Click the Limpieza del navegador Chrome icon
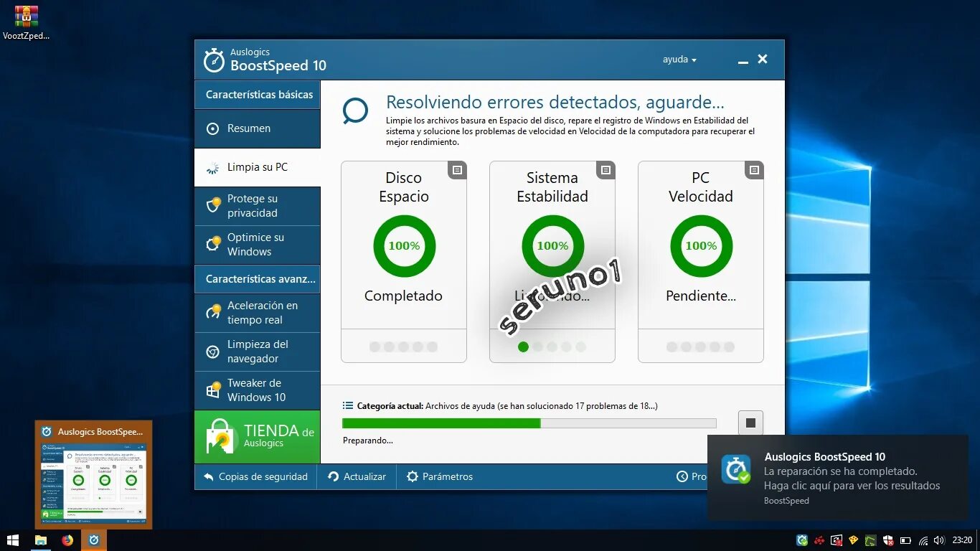This screenshot has height=551, width=980. (x=212, y=352)
